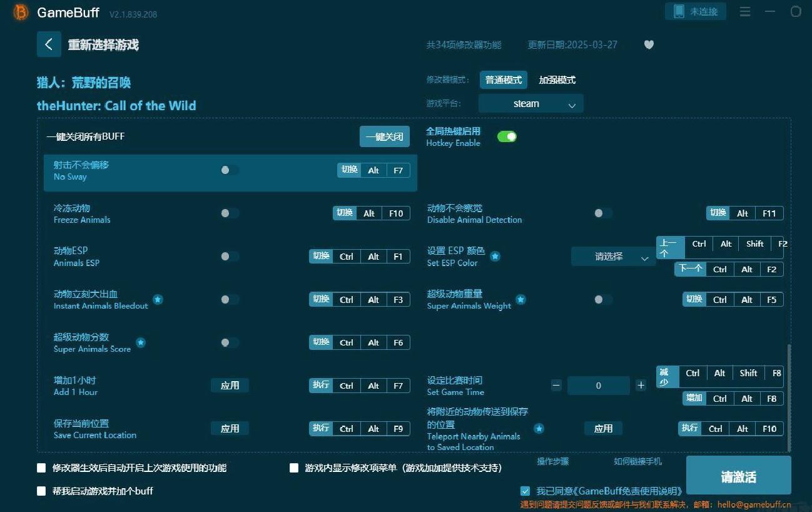Image resolution: width=812 pixels, height=512 pixels.
Task: Click 一键关闭 close all buffs button
Action: 385,136
